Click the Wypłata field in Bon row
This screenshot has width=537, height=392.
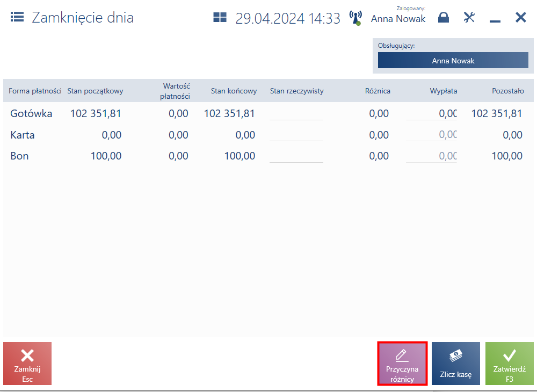(432, 156)
